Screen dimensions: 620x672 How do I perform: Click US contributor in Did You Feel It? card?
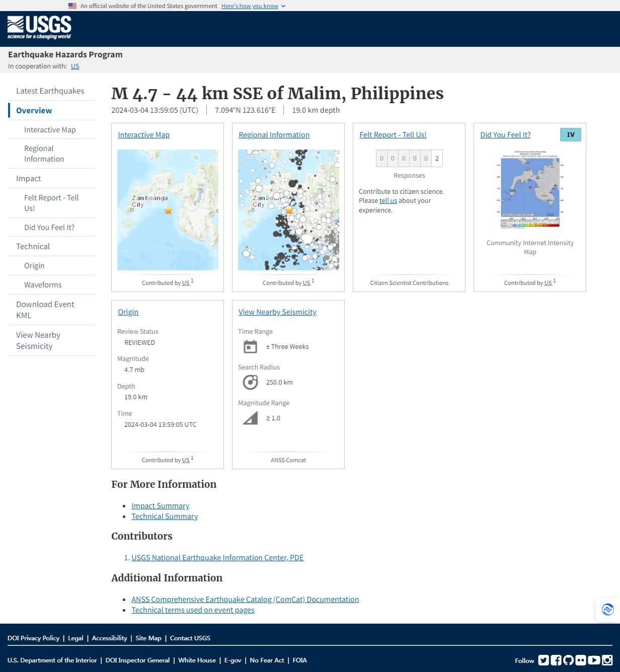pyautogui.click(x=548, y=283)
